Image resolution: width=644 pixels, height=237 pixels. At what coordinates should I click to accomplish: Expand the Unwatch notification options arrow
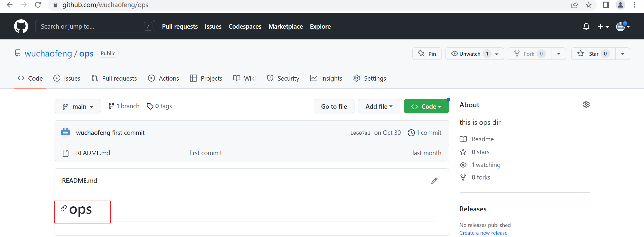coord(497,54)
